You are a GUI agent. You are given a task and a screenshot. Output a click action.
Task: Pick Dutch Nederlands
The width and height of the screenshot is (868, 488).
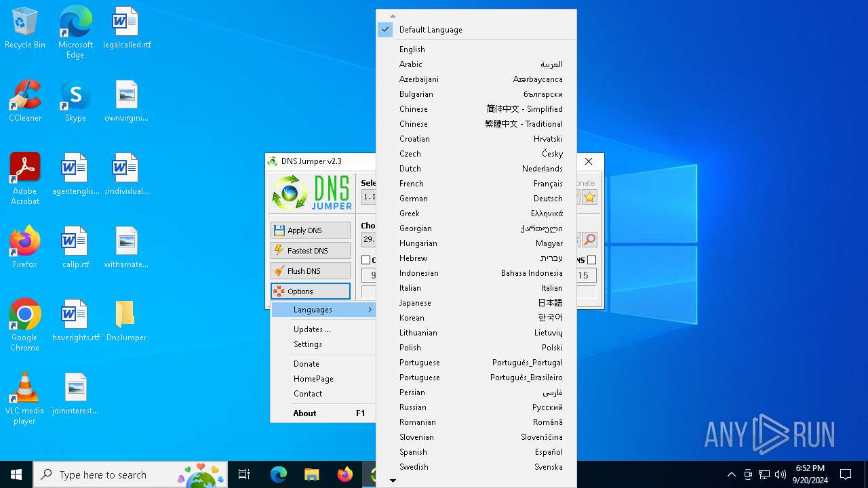point(476,169)
